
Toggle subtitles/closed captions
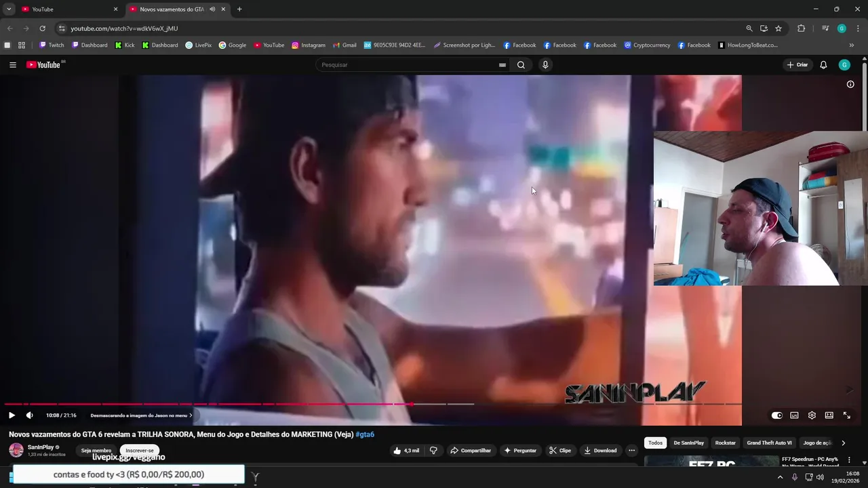tap(794, 415)
